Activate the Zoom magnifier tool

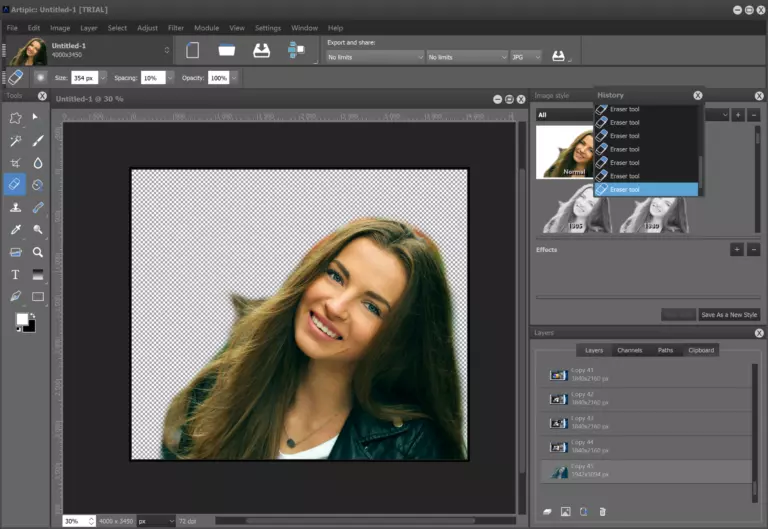[38, 253]
